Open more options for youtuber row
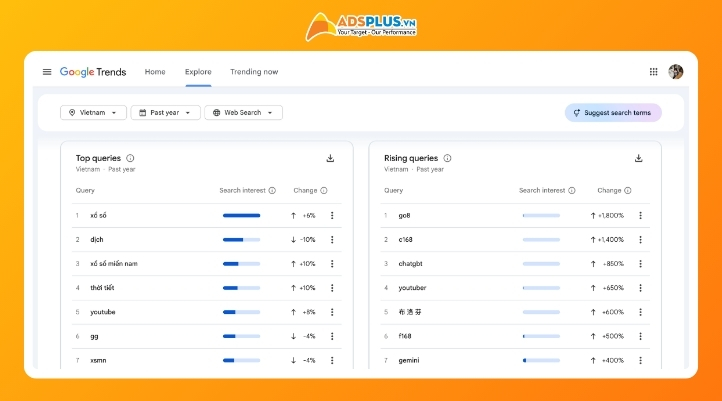Viewport: 722px width, 401px height. (x=640, y=288)
